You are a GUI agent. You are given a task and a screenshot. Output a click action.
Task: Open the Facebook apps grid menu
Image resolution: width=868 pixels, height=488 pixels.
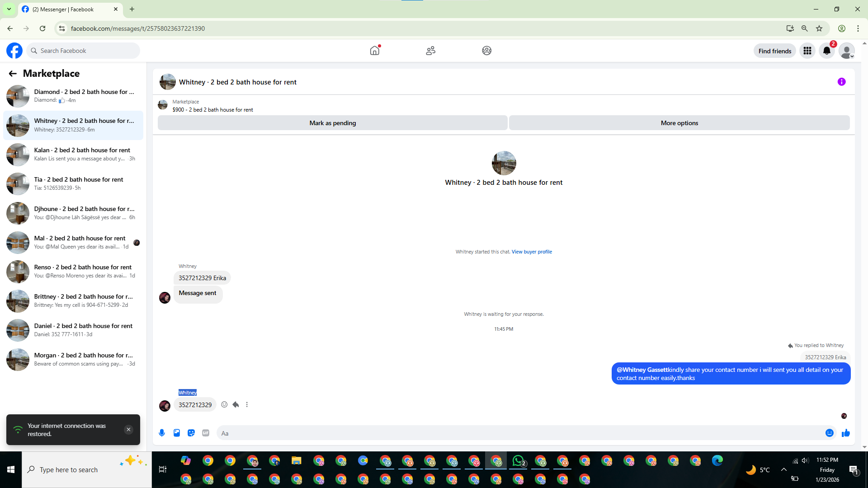(807, 51)
